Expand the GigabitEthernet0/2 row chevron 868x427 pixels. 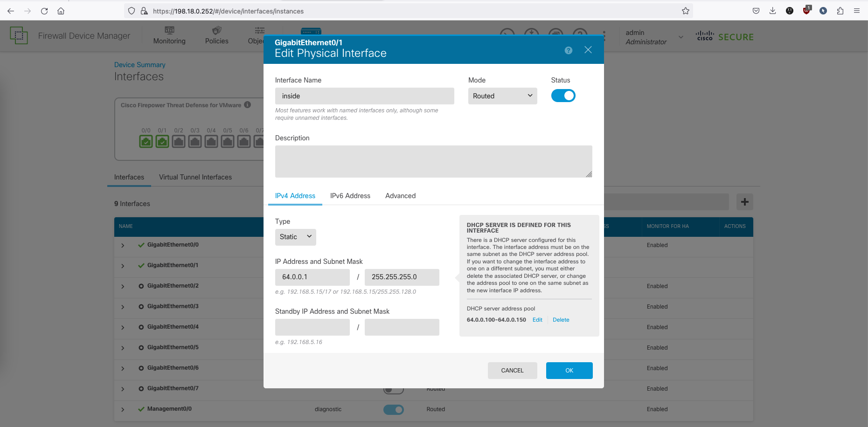point(123,286)
